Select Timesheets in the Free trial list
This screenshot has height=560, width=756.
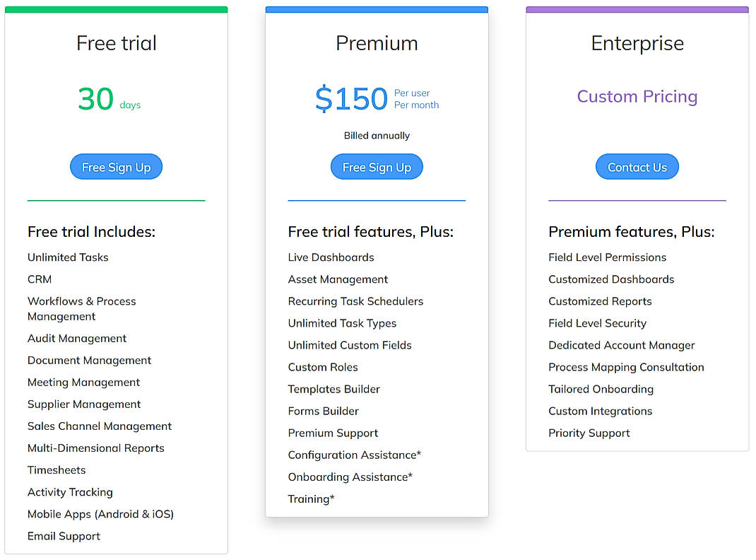(x=57, y=469)
